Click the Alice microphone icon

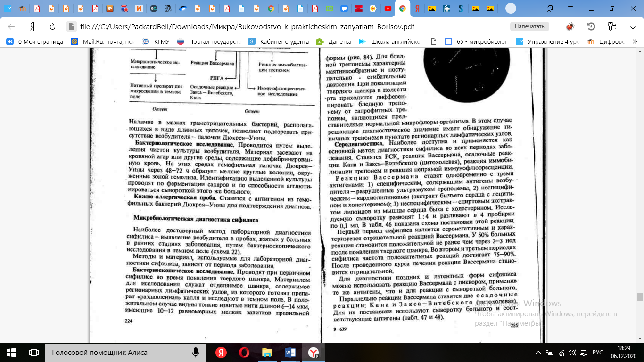pos(195,352)
